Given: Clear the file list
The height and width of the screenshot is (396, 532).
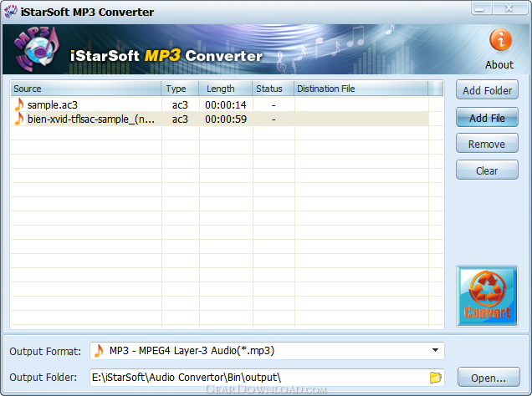Looking at the screenshot, I should click(487, 170).
